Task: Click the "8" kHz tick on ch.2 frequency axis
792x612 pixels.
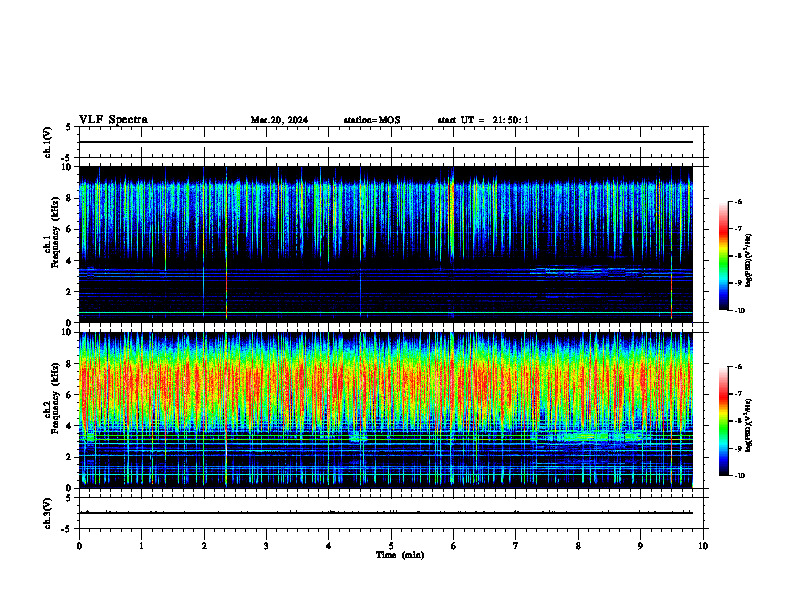Action: [70, 364]
